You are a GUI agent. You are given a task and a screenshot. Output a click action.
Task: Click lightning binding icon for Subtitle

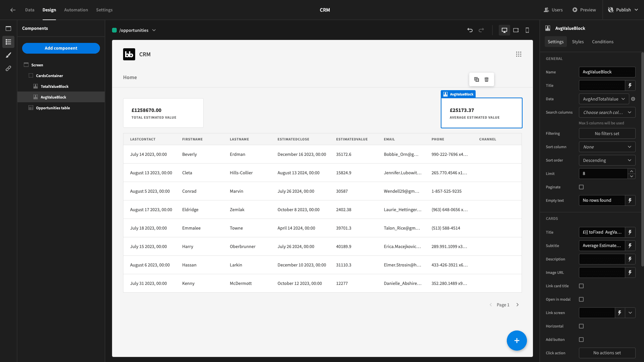630,246
